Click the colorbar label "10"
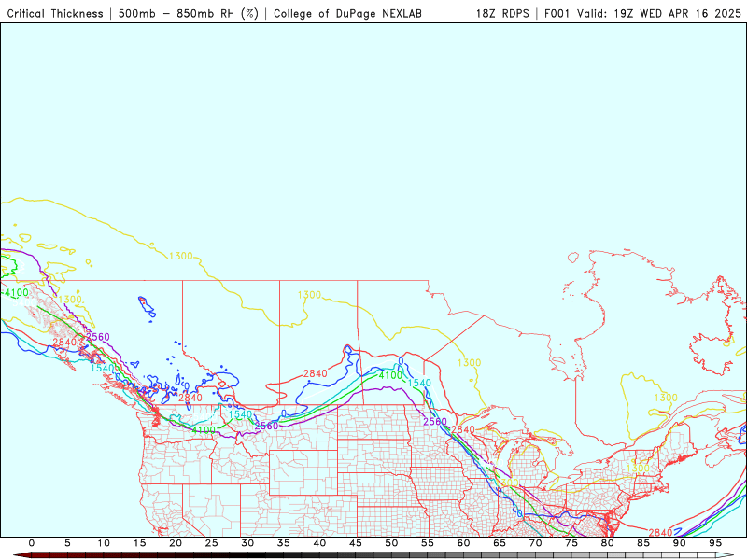The width and height of the screenshot is (747, 560). [x=104, y=543]
